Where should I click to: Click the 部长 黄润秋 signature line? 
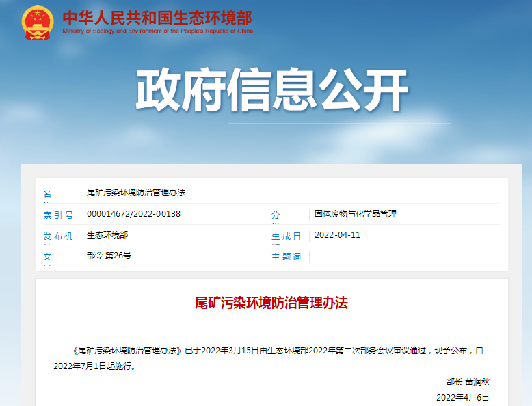[x=468, y=382]
